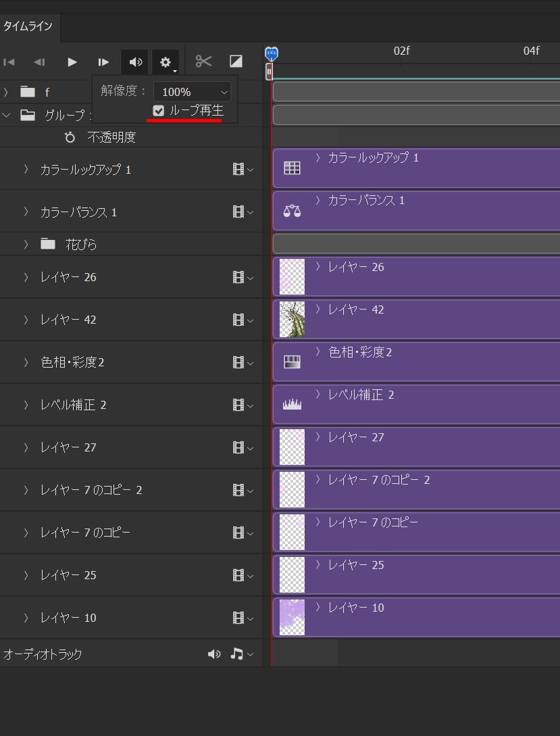Expand the f group folder
This screenshot has width=560, height=736.
(6, 92)
